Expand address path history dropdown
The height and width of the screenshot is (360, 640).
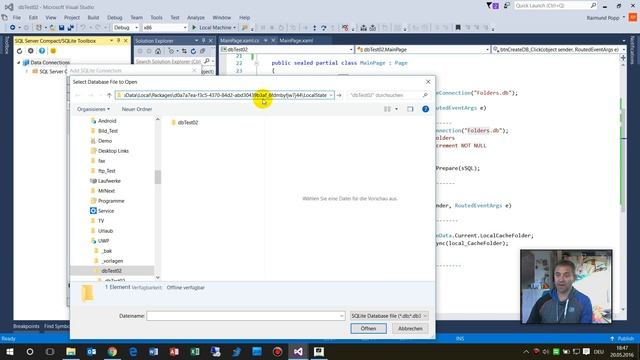(x=331, y=95)
